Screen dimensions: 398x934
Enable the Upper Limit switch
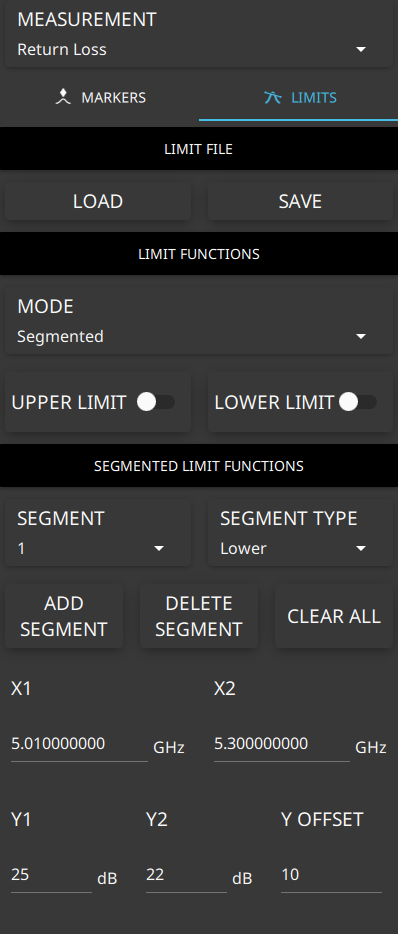(156, 403)
